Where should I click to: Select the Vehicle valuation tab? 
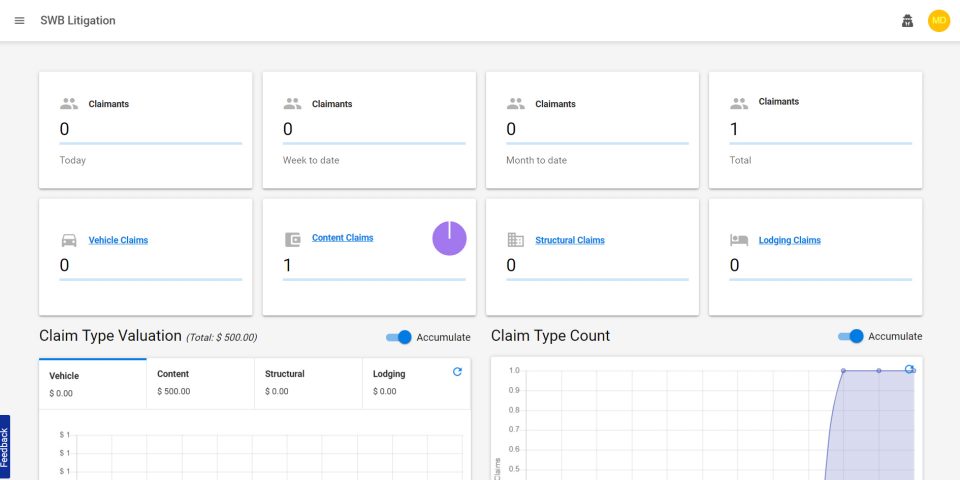tap(93, 384)
